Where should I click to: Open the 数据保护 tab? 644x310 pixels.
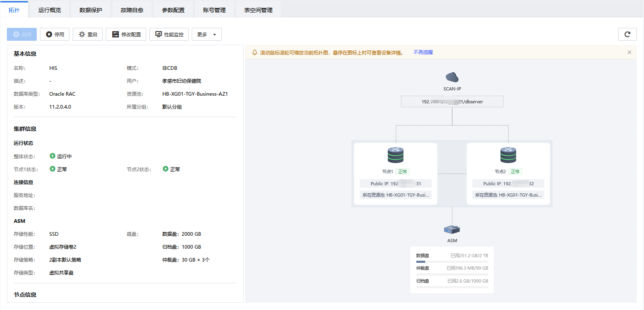(91, 10)
